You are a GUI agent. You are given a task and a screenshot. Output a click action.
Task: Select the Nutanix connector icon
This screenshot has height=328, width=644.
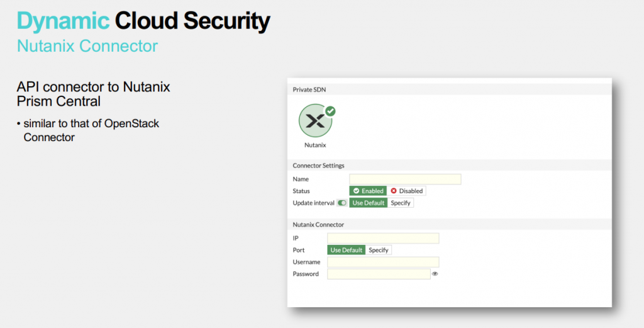[316, 120]
